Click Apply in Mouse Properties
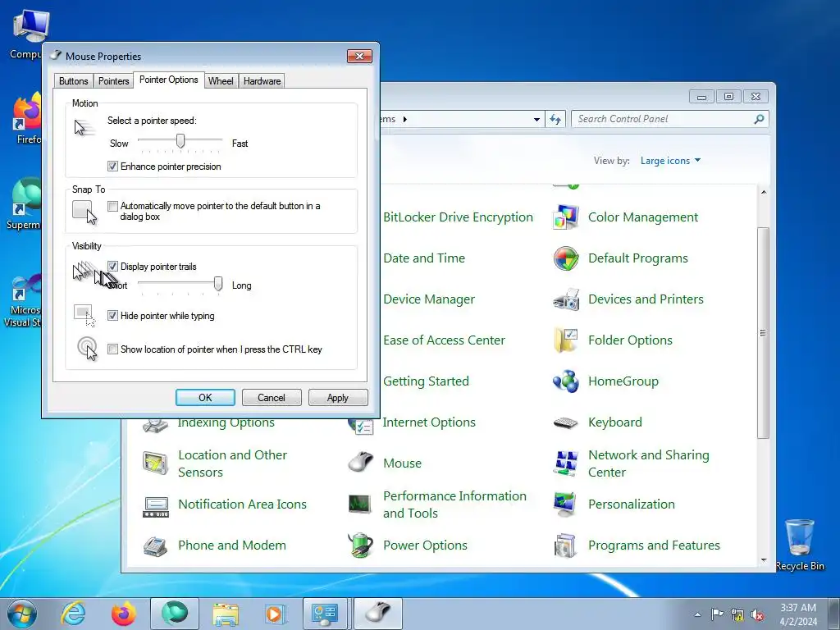Viewport: 840px width, 630px height. [338, 398]
